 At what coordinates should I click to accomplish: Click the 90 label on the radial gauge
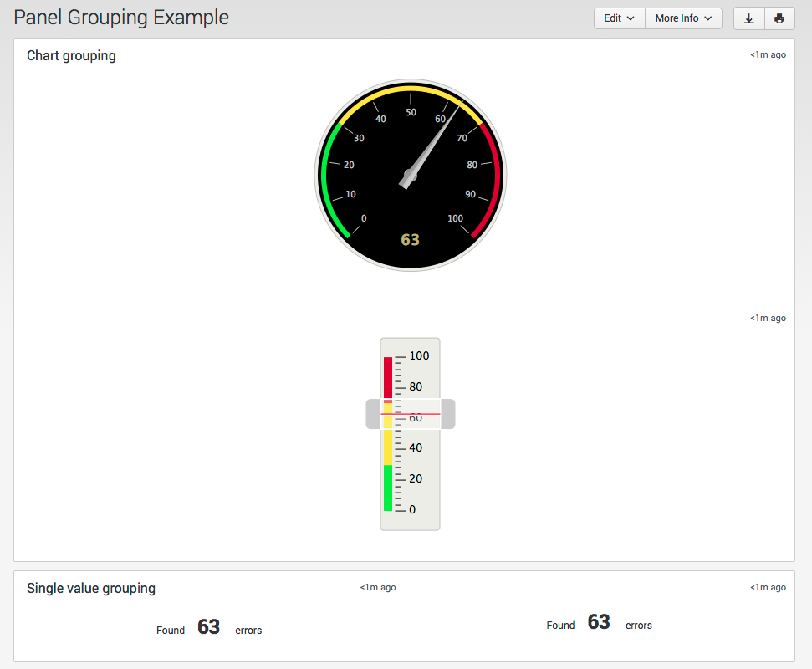470,194
